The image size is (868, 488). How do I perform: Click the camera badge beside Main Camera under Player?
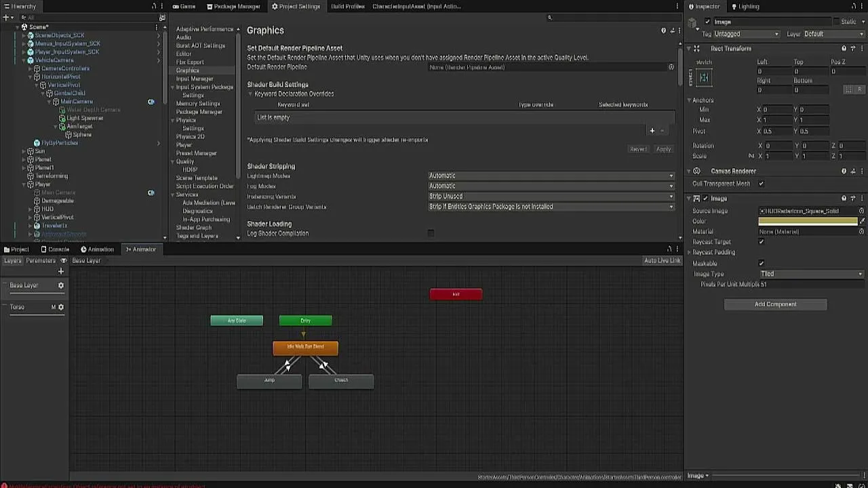pos(151,192)
